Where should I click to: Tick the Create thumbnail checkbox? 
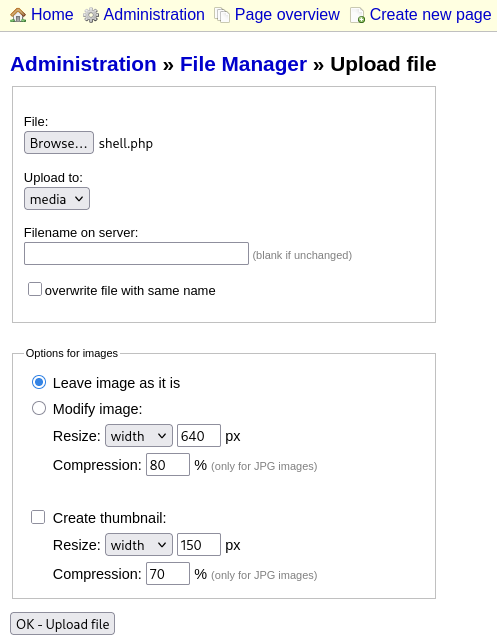[38, 517]
